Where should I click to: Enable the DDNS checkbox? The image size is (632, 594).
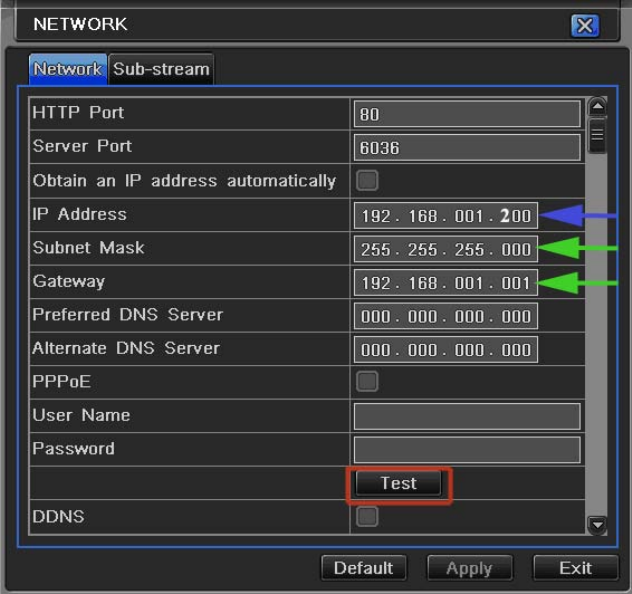pos(368,516)
